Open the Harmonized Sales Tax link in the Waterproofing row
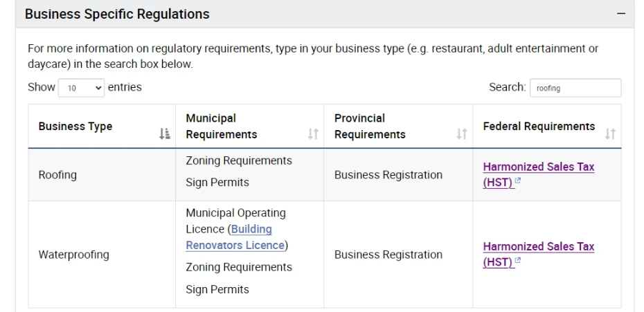This screenshot has height=312, width=644. [x=539, y=254]
